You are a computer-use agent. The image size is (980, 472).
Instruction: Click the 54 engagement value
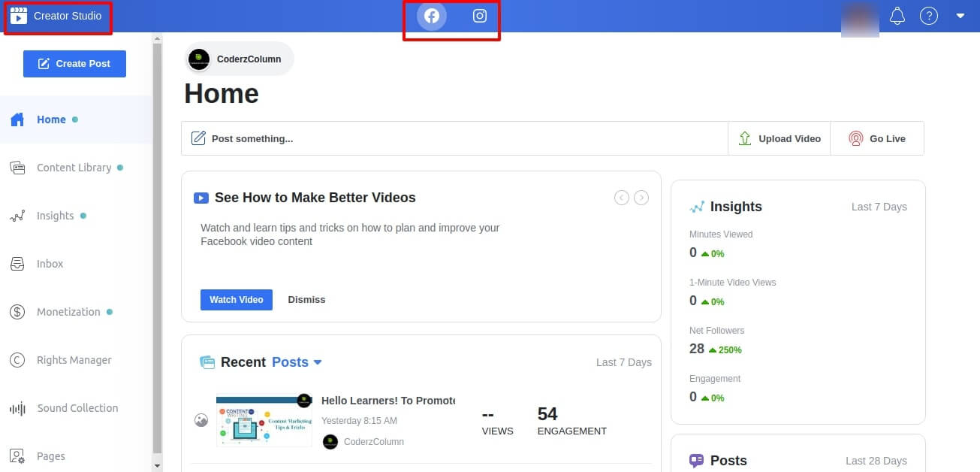(x=547, y=413)
